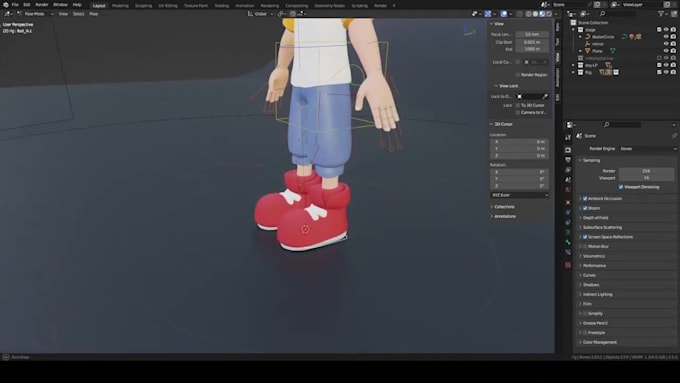680x383 pixels.
Task: Switch to material preview shading mode
Action: [x=542, y=14]
